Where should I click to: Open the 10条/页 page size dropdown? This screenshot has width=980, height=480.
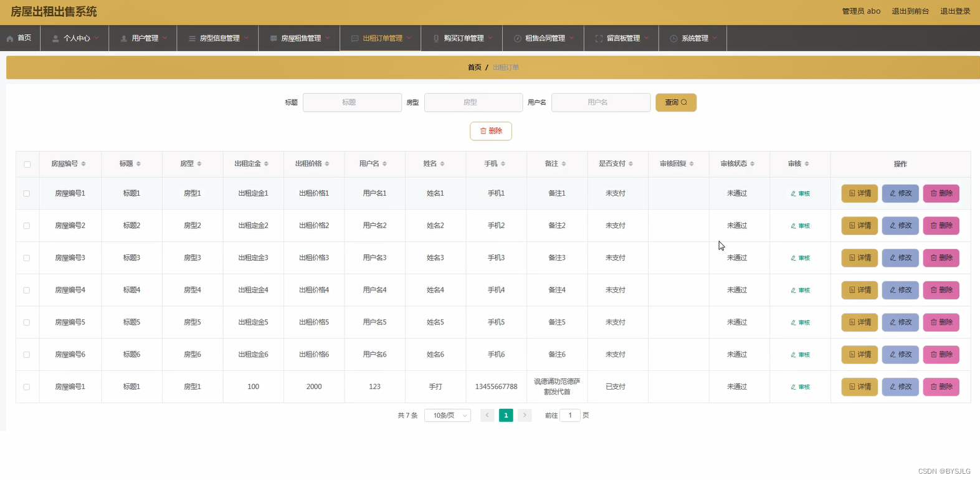coord(447,416)
